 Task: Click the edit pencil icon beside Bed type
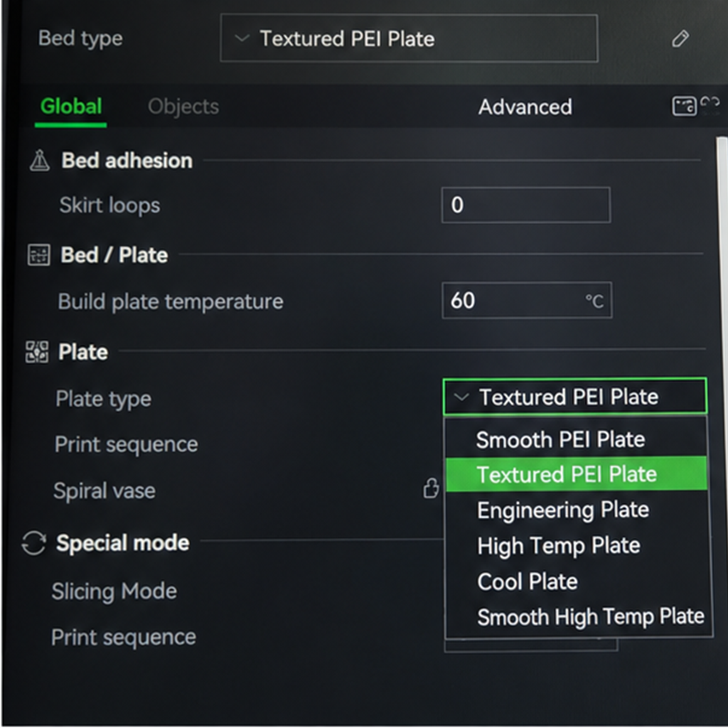pos(680,39)
